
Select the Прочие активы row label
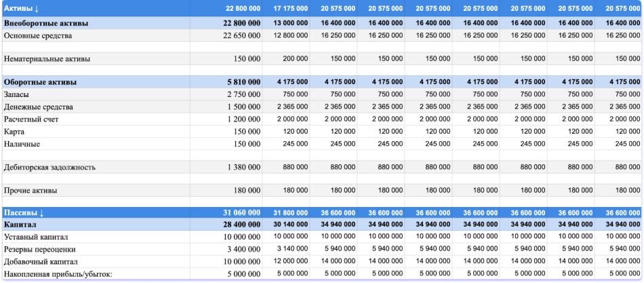[x=31, y=191]
